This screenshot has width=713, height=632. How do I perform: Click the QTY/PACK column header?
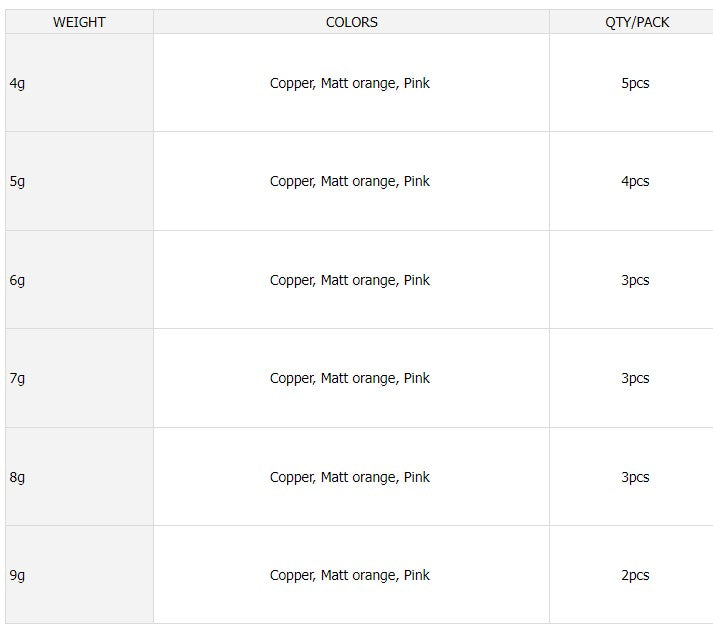pyautogui.click(x=637, y=22)
